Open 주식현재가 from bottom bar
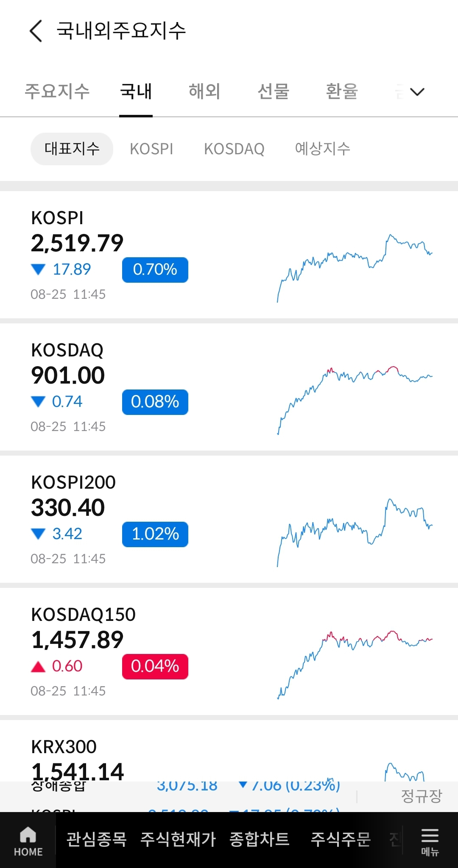Viewport: 458px width, 868px height. [178, 840]
